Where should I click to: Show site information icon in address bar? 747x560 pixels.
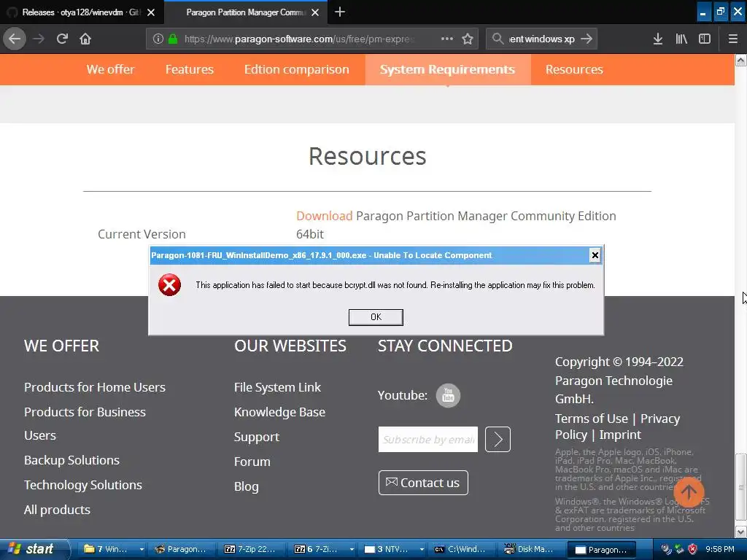pyautogui.click(x=158, y=39)
